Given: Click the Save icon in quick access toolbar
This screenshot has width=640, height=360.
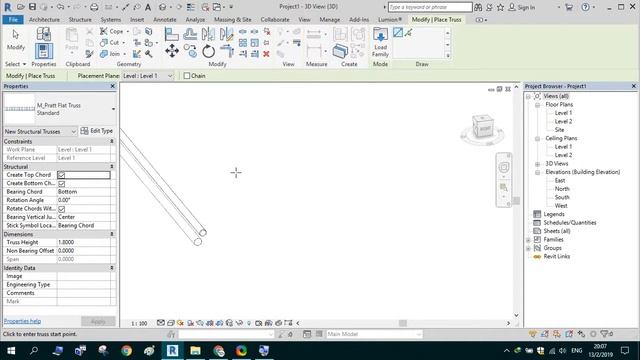Looking at the screenshot, I should pos(32,7).
